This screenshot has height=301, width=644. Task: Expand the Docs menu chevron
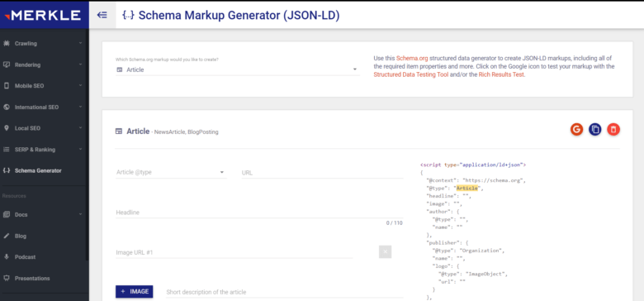click(81, 214)
